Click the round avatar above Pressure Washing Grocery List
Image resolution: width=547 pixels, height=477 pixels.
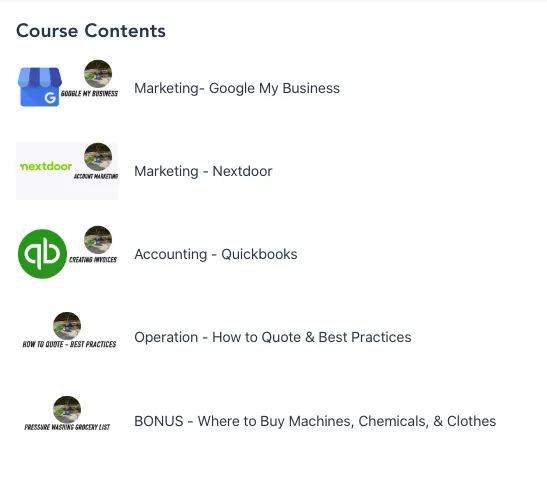(x=67, y=410)
